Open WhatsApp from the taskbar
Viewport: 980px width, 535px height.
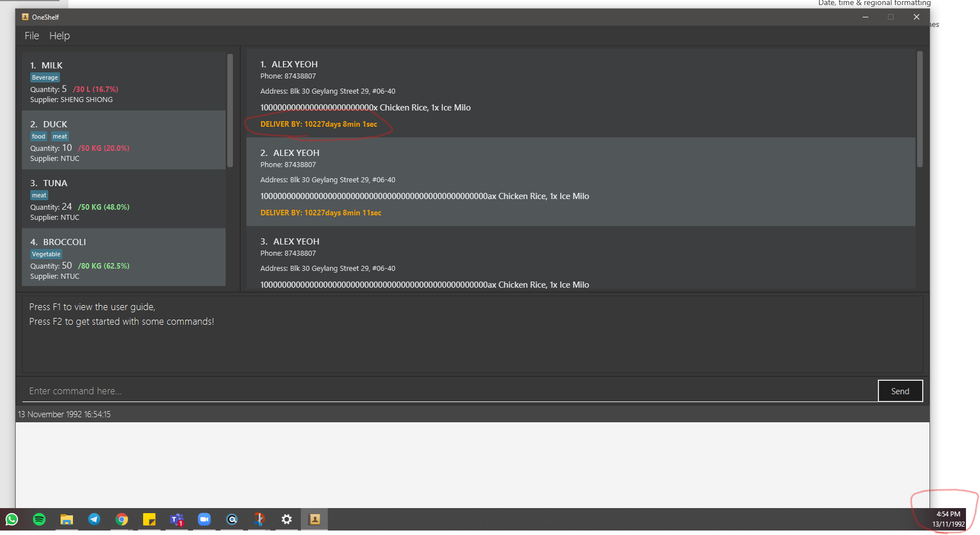(x=12, y=519)
